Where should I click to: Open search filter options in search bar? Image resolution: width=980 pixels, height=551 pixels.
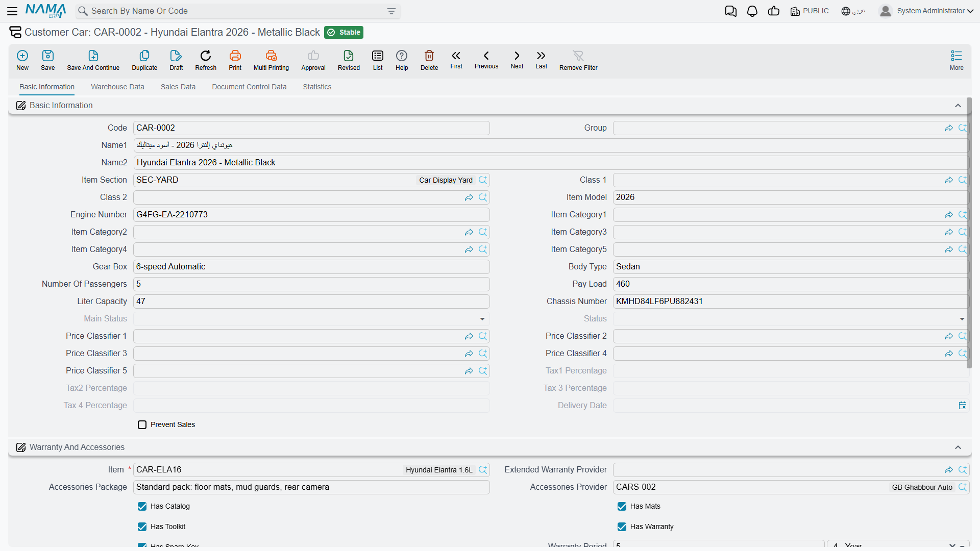click(x=391, y=11)
